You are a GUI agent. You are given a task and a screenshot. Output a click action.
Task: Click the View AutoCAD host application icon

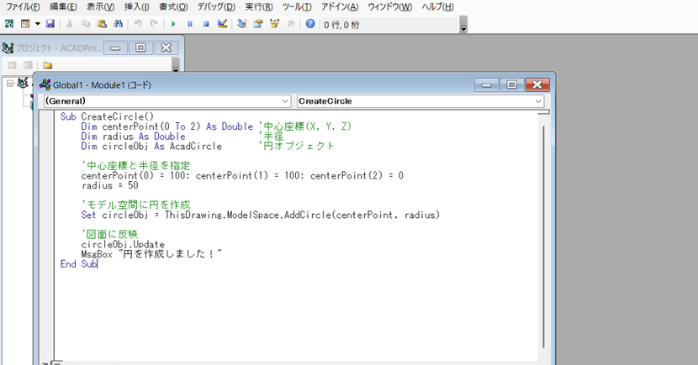pyautogui.click(x=8, y=24)
